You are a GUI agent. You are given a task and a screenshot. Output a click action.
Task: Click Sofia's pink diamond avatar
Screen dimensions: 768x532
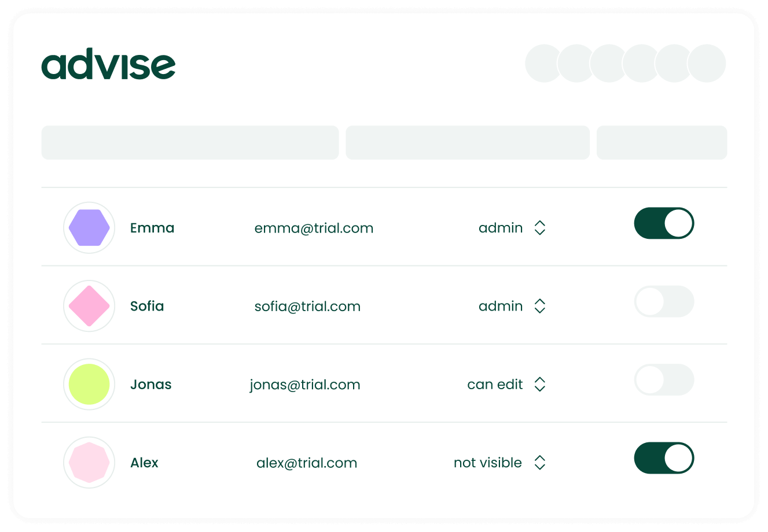click(x=89, y=306)
